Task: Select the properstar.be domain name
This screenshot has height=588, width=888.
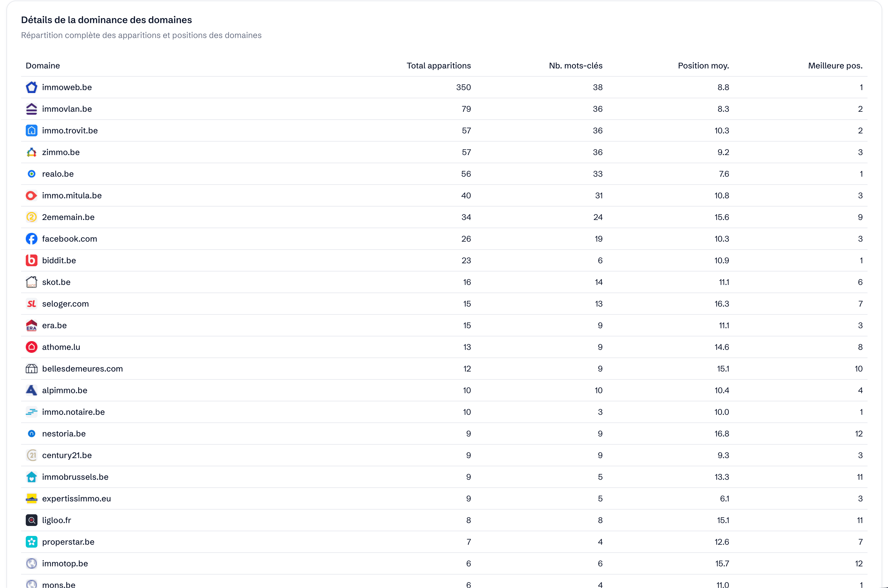Action: click(68, 541)
